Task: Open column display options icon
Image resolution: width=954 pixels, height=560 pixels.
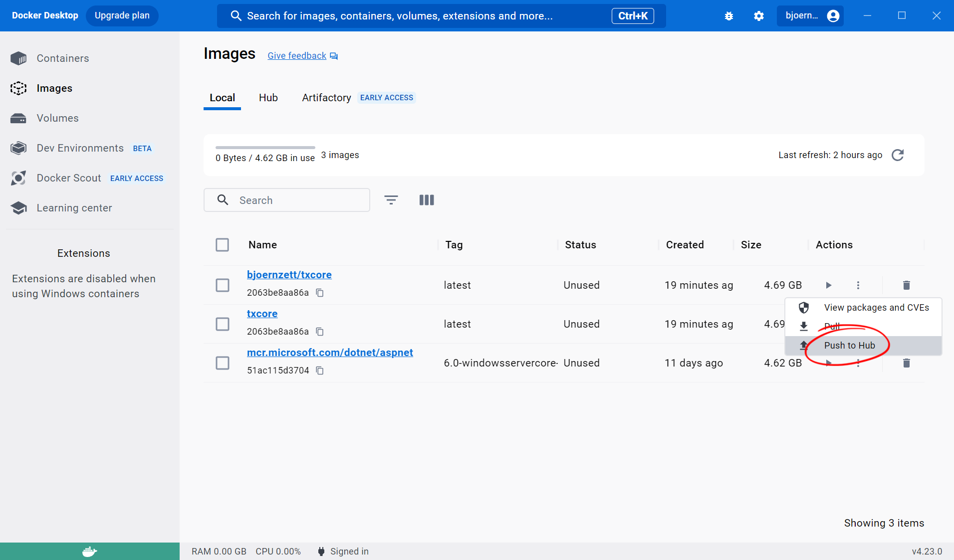Action: click(x=427, y=200)
